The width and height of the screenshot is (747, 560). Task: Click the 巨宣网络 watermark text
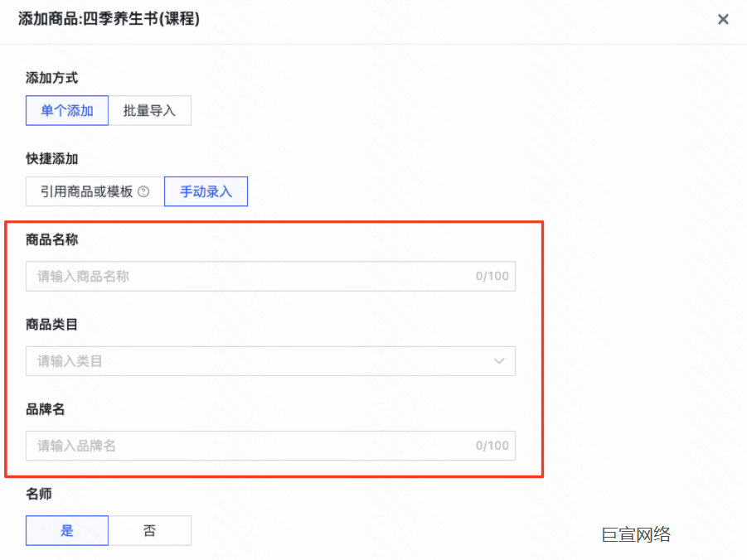[636, 534]
